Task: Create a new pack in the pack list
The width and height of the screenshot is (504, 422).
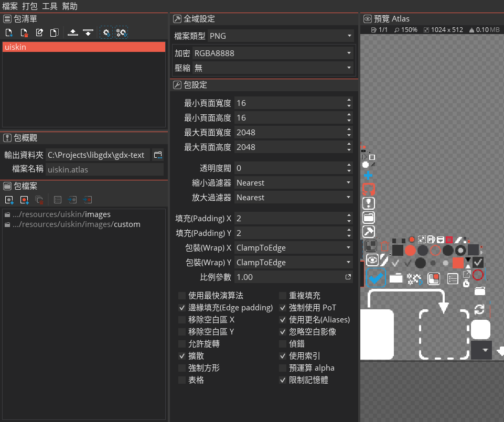Action: [x=9, y=33]
